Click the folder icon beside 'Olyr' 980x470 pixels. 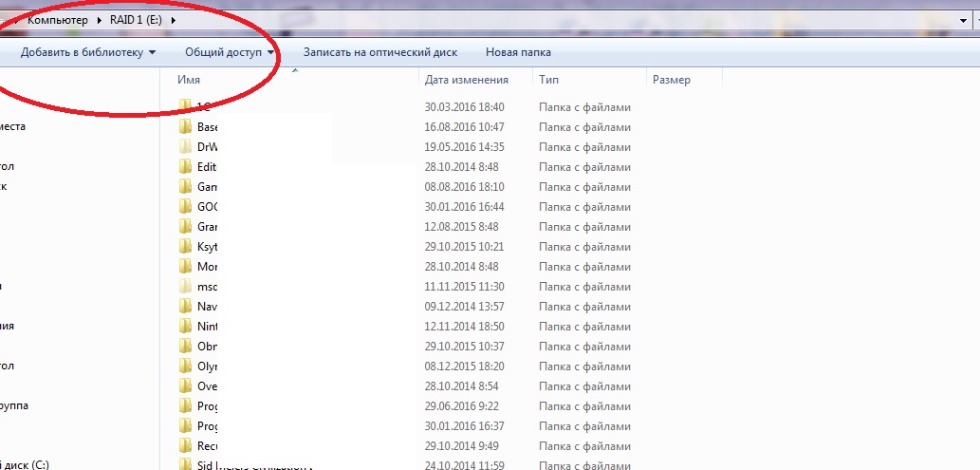coord(185,367)
